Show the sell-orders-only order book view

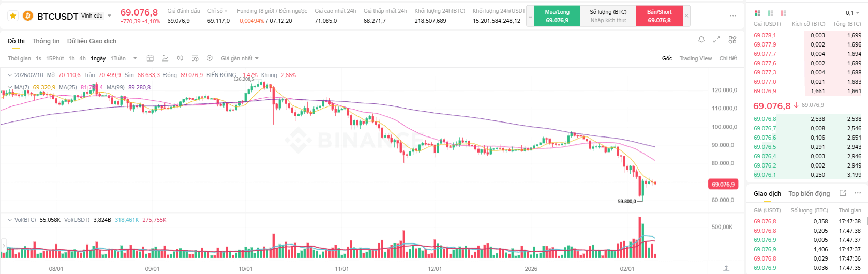783,13
